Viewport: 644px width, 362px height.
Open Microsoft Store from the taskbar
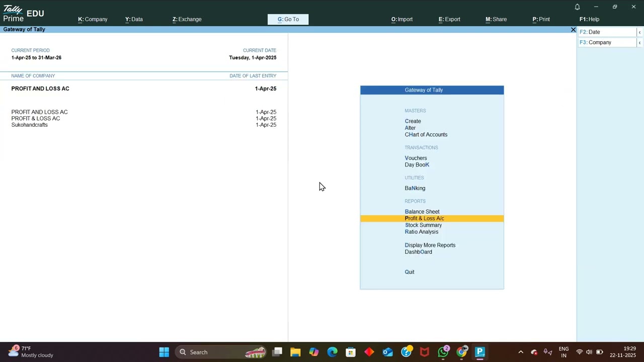tap(351, 352)
